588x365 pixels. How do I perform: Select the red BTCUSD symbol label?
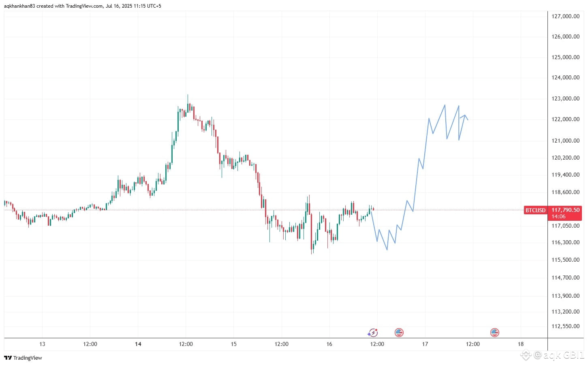coord(535,210)
